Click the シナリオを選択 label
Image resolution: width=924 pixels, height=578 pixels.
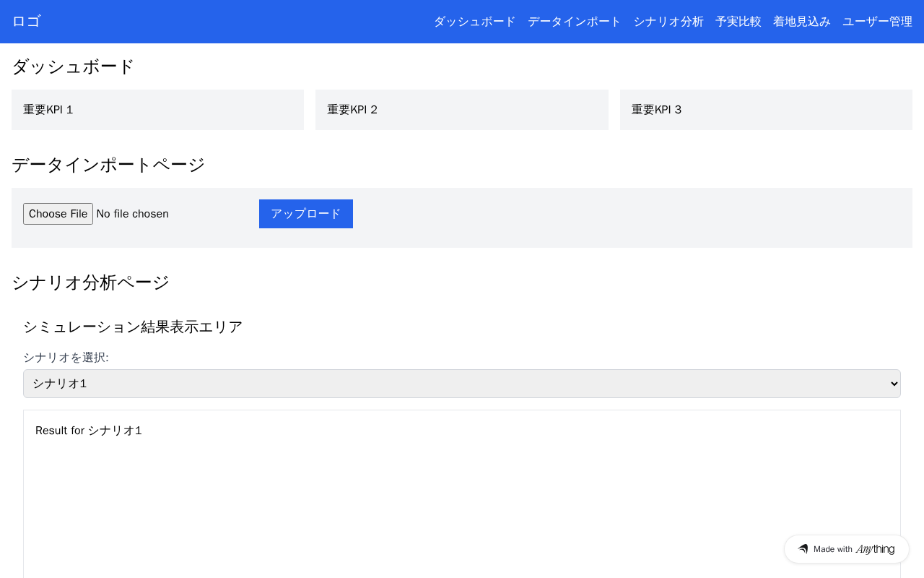(66, 358)
